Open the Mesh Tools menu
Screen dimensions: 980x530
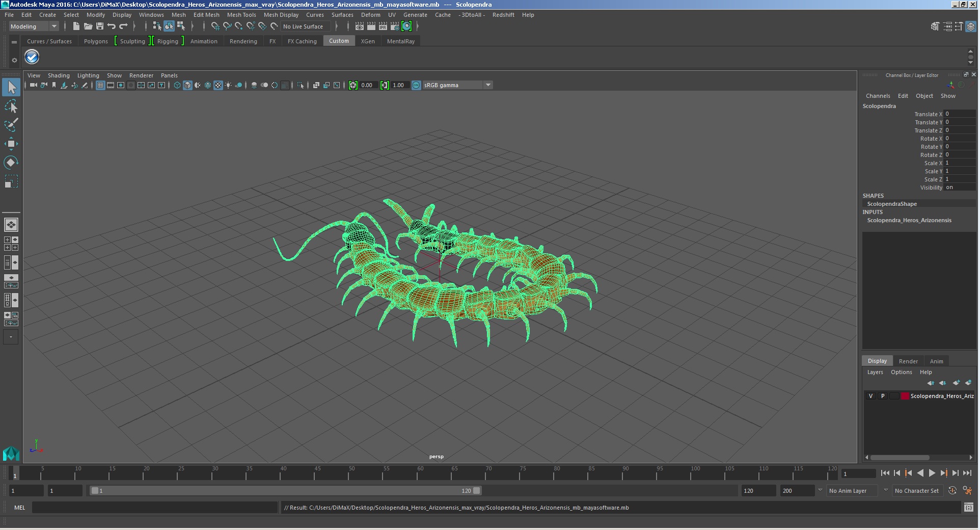(241, 15)
